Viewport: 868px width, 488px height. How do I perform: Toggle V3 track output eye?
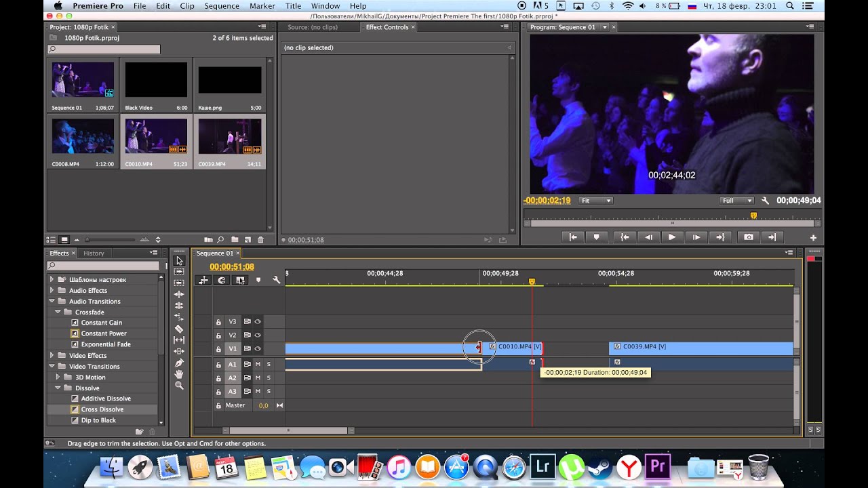pyautogui.click(x=258, y=322)
